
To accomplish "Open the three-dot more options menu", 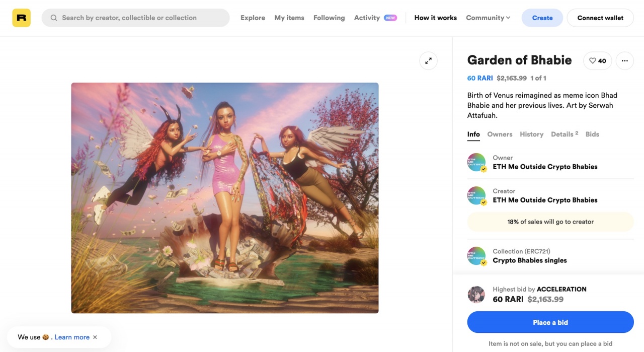I will 624,61.
